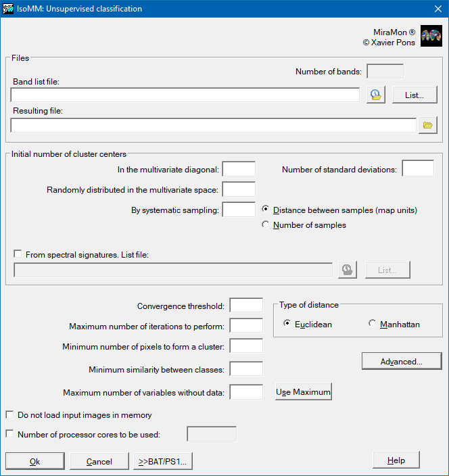This screenshot has width=449, height=476.
Task: Check Do not load input images in memory
Action: click(9, 415)
